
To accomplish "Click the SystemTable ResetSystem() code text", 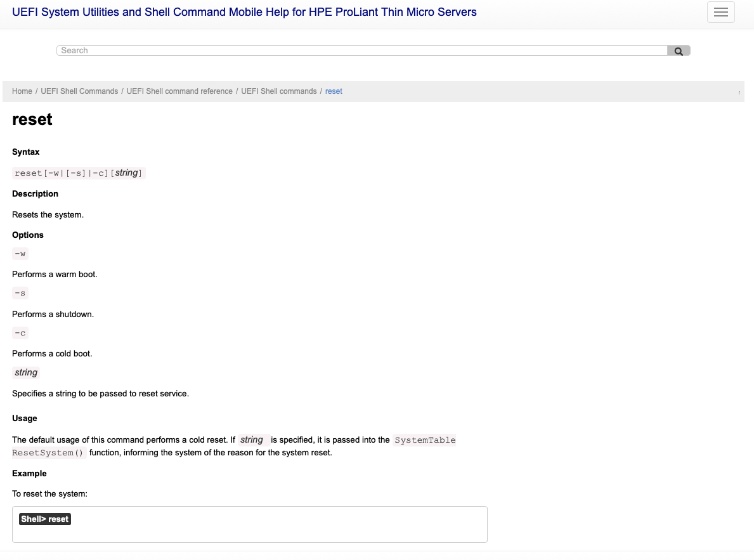I will tap(424, 440).
